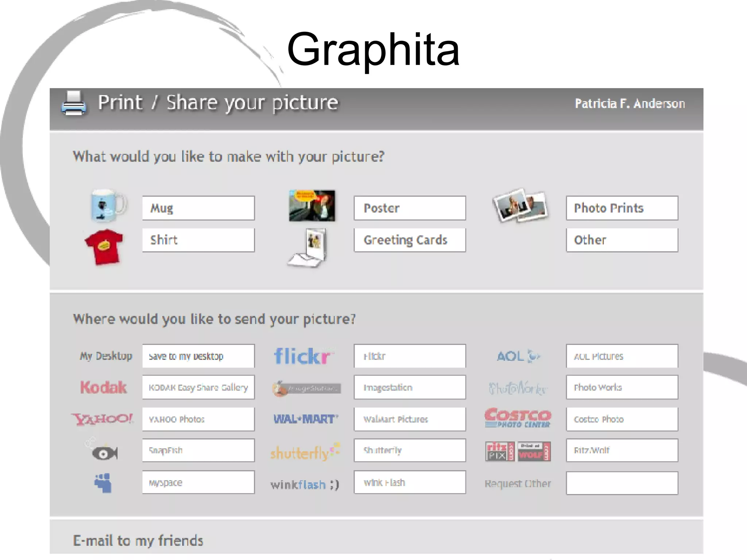
Task: Click the Costco Photo Center logo
Action: 518,418
